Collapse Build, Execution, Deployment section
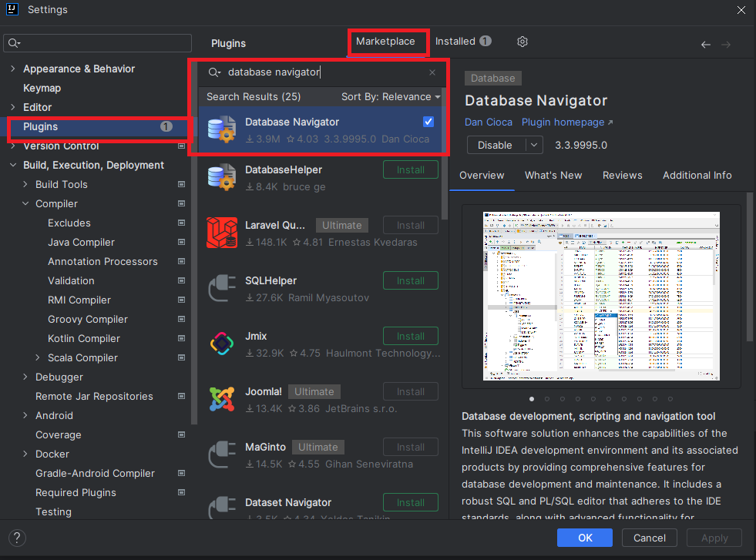Image resolution: width=756 pixels, height=560 pixels. (13, 165)
